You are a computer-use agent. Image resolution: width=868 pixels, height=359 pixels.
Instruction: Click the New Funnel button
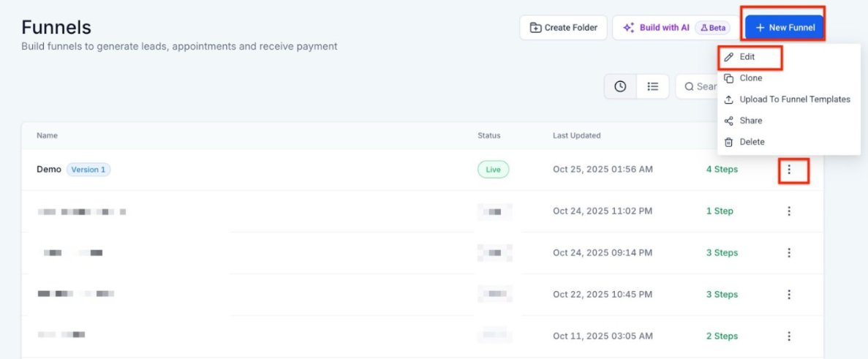coord(784,28)
